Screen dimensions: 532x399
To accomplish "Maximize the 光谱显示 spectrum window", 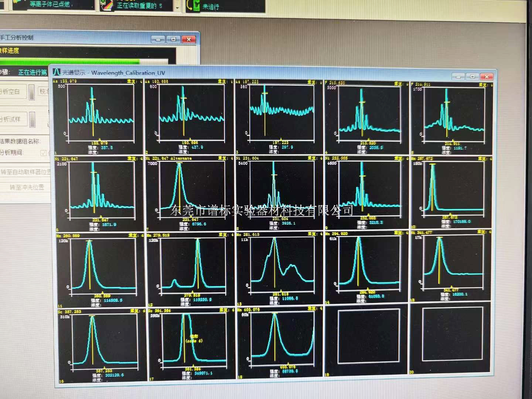I will point(472,76).
